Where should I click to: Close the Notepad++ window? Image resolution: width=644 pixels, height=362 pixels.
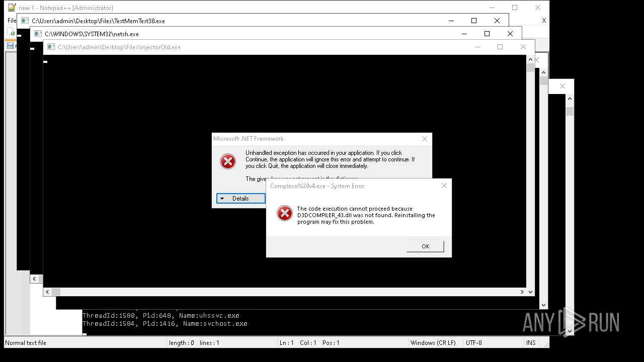[x=538, y=8]
